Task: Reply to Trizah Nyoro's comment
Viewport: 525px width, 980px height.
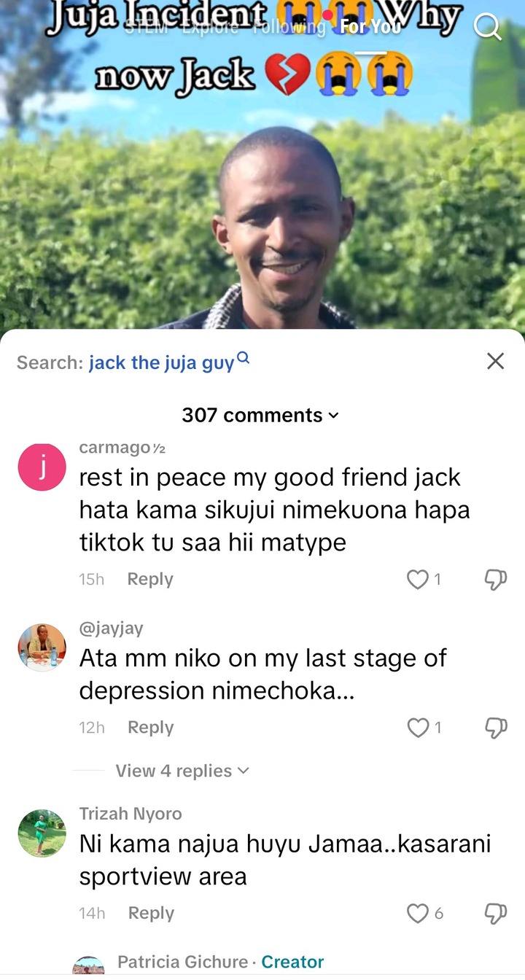Action: tap(150, 912)
